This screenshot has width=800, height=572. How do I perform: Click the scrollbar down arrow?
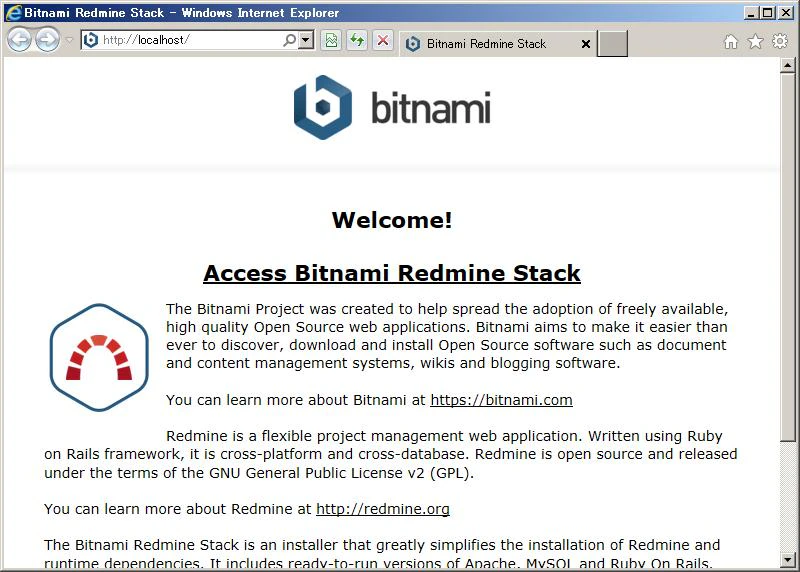(787, 560)
